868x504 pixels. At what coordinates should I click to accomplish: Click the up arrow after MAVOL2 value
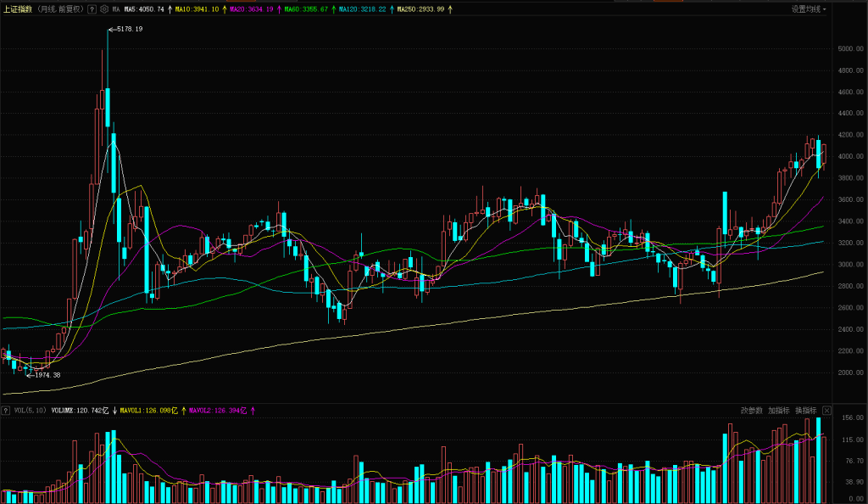pos(253,411)
